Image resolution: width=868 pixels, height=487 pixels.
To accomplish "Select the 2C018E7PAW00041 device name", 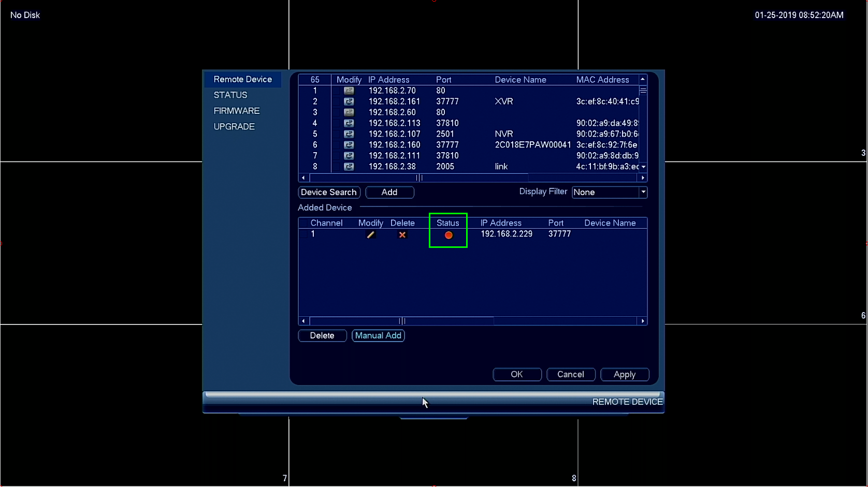I will (x=533, y=145).
